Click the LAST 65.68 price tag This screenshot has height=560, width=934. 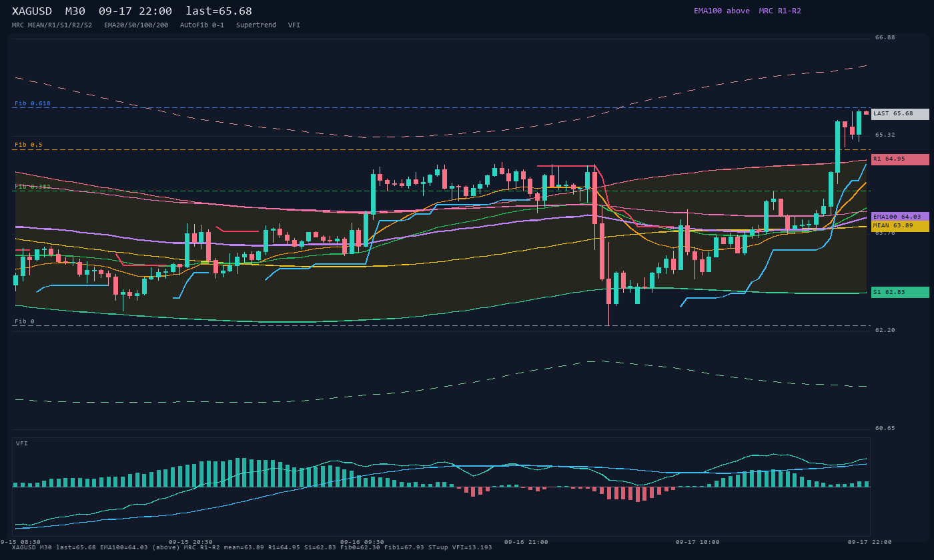point(900,114)
